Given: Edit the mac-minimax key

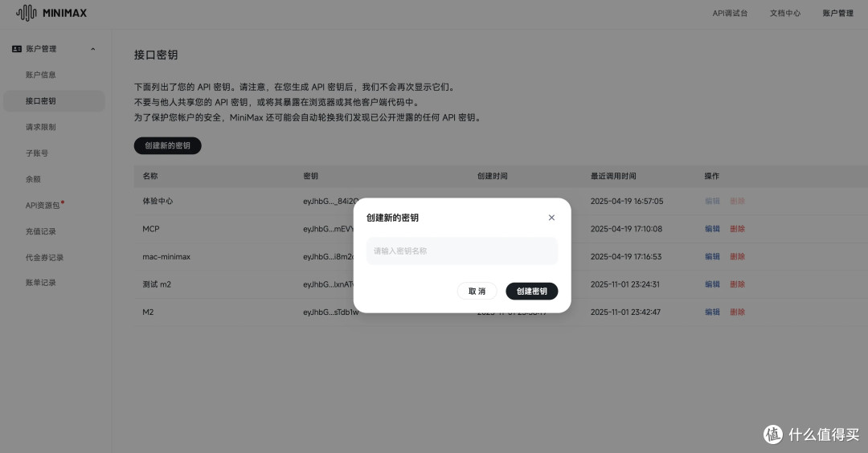Looking at the screenshot, I should pyautogui.click(x=712, y=256).
